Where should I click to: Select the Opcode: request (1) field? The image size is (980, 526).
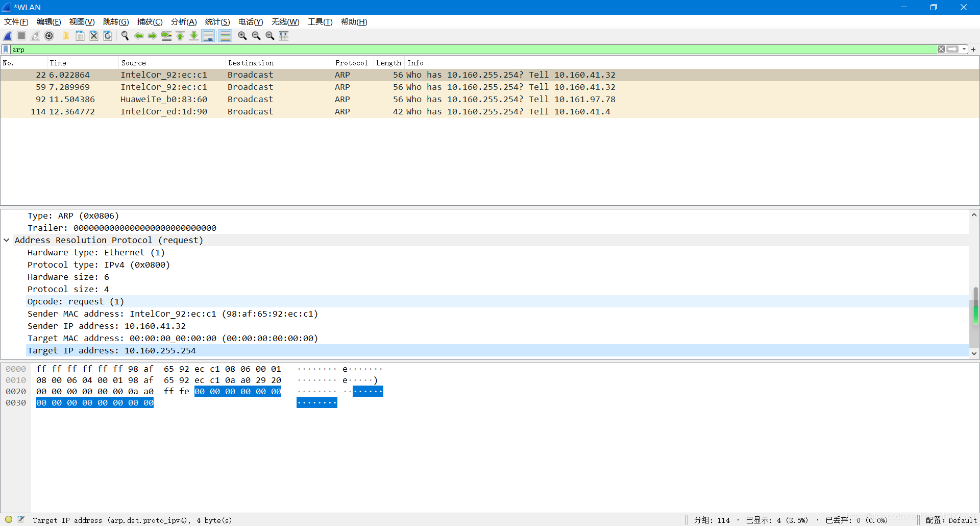[497, 302]
